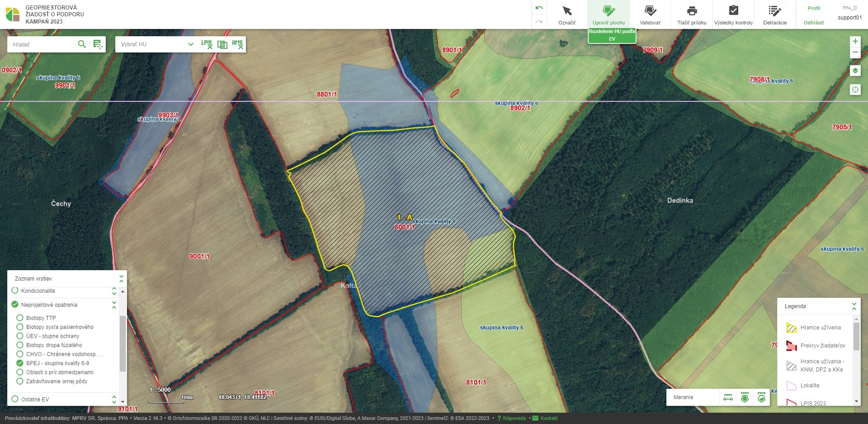Screen dimensions: 868x424
Task: Click the distance measurement ruler icon
Action: (728, 397)
